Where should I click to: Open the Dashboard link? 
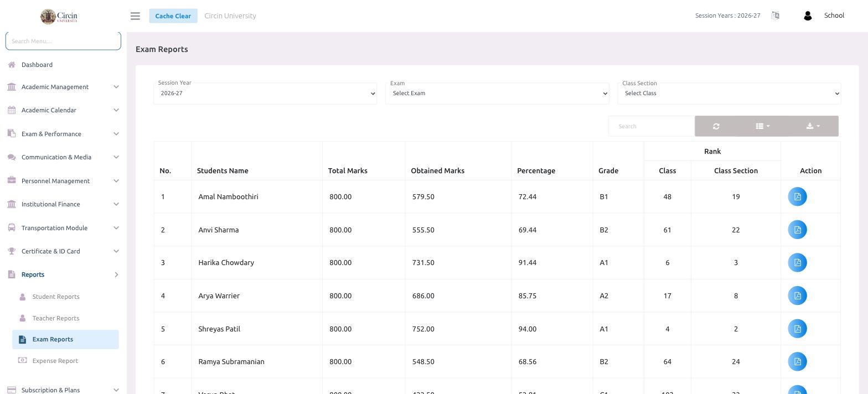point(37,65)
